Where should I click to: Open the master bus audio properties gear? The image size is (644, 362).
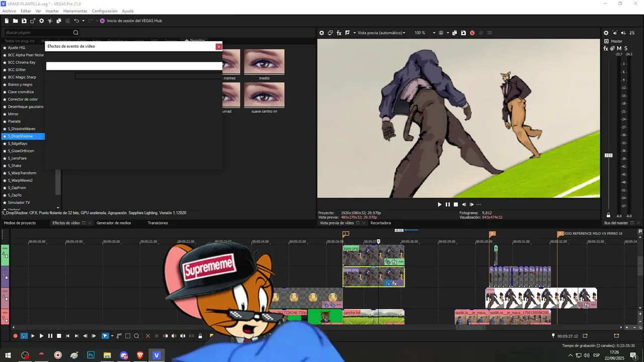[x=606, y=33]
